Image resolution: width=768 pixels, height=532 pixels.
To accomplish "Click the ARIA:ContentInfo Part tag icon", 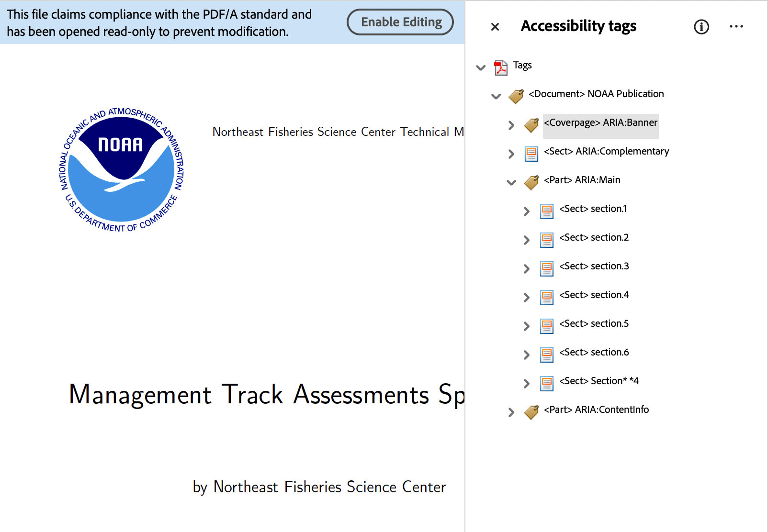I will tap(531, 412).
